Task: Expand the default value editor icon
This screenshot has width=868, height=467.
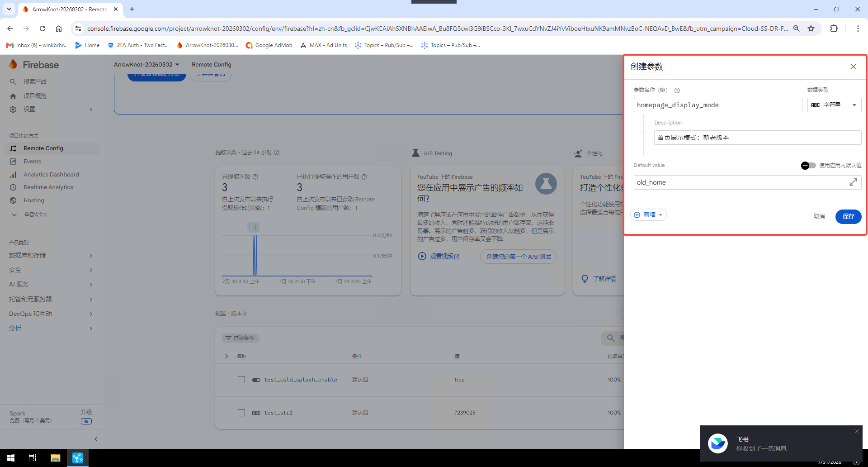Action: (853, 182)
